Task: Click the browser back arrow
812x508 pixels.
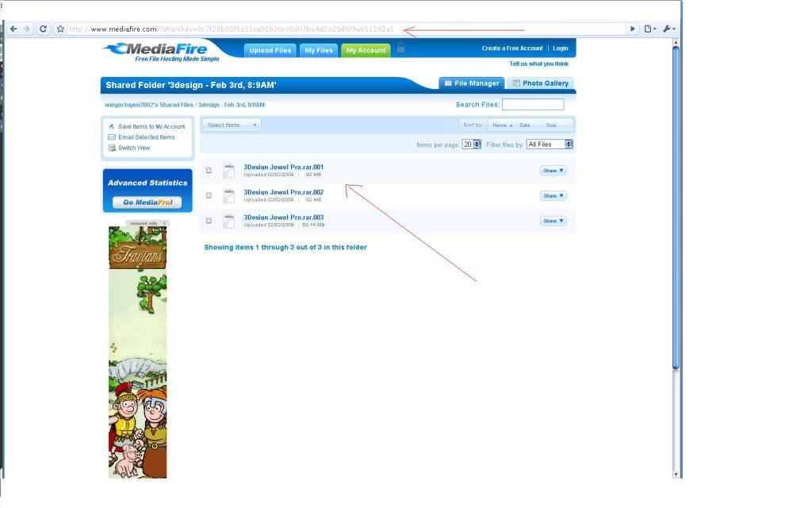Action: [13, 29]
